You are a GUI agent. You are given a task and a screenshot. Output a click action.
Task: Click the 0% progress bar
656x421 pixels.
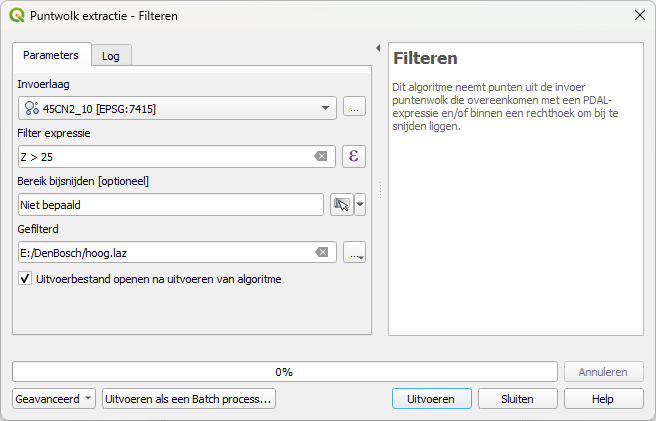coord(284,372)
